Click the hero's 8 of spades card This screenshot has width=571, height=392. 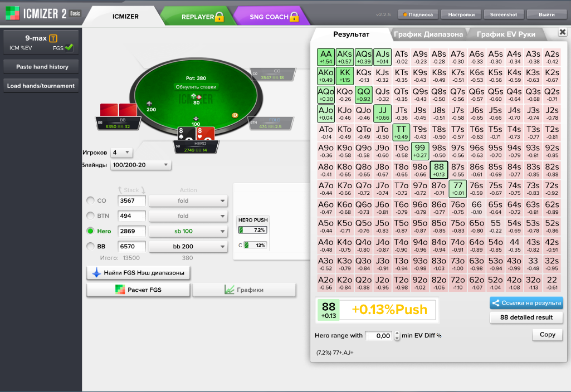(x=187, y=134)
